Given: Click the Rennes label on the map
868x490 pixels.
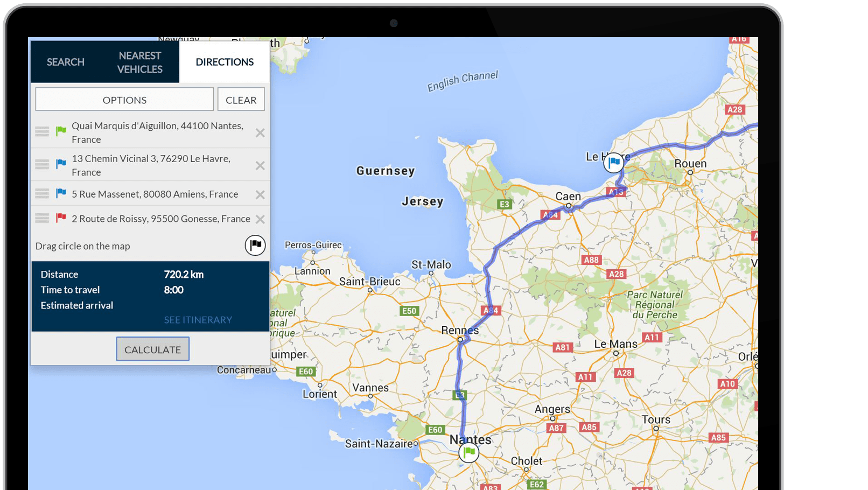Looking at the screenshot, I should (460, 330).
